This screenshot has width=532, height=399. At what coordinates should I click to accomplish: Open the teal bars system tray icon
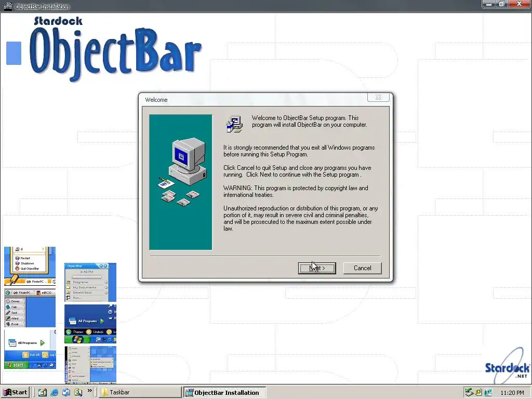click(x=488, y=392)
